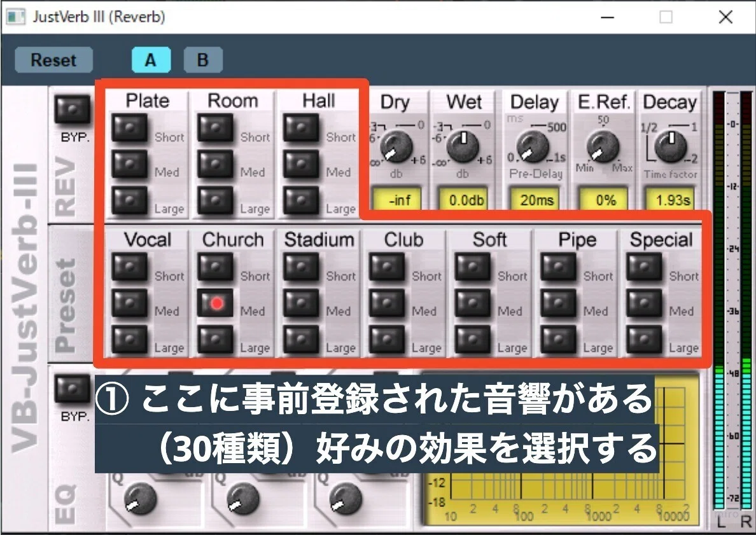Viewport: 756px width, 535px height.
Task: Click the E.Ref. early reflection knob
Action: tap(603, 146)
